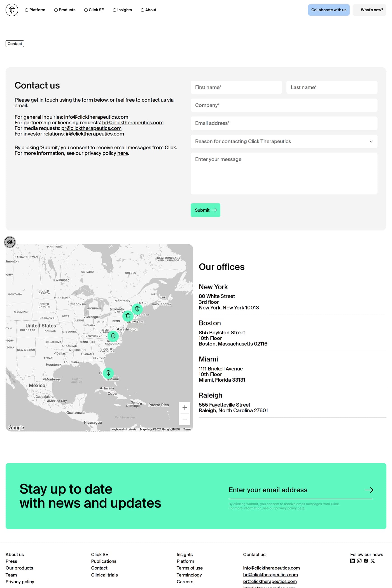Open the Insights footer link
Viewport: 392px width, 588px height.
(x=185, y=554)
